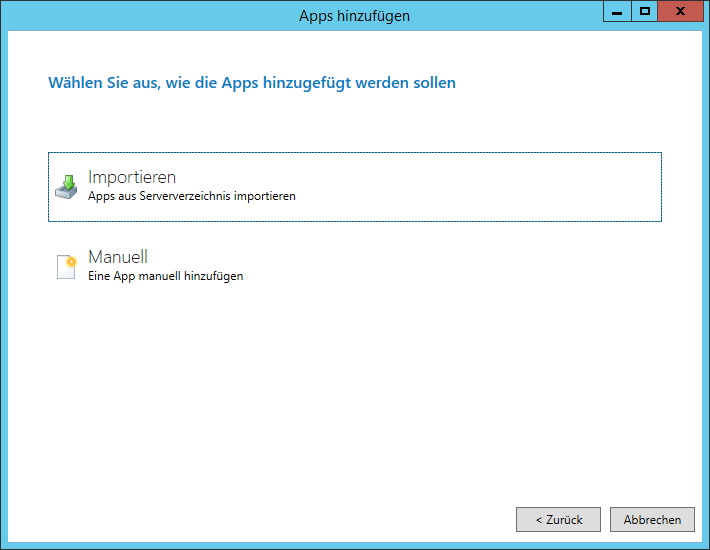Click the Importieren green arrow drive icon
This screenshot has height=550, width=710.
click(66, 187)
